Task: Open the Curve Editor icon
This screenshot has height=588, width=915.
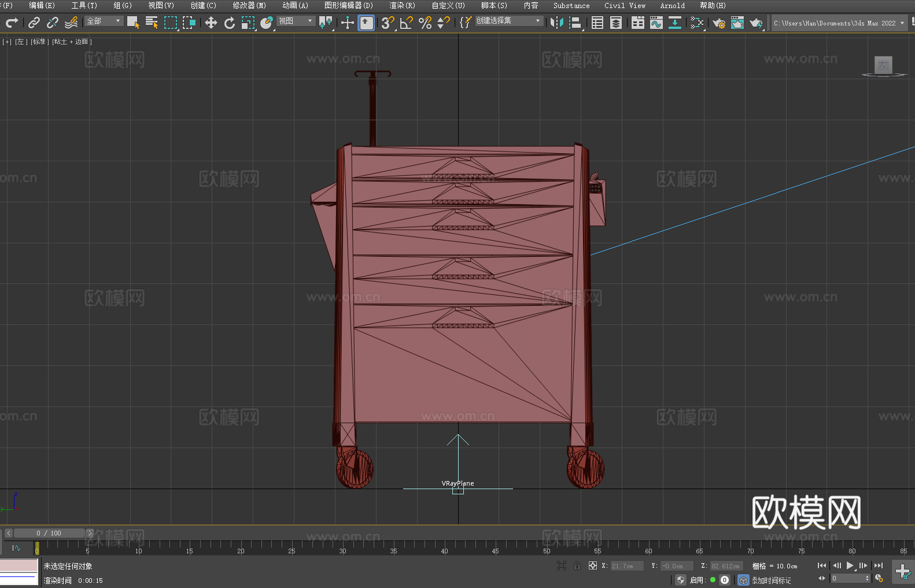Action: pyautogui.click(x=656, y=23)
